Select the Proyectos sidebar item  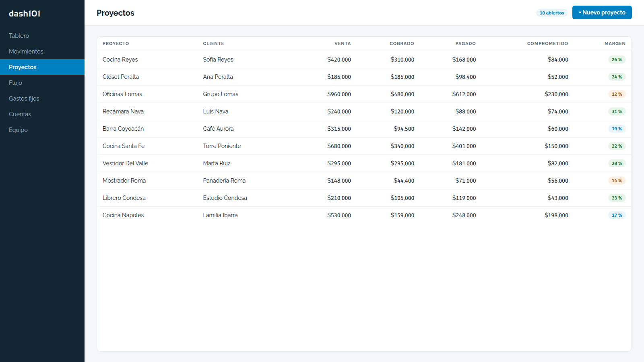click(42, 67)
